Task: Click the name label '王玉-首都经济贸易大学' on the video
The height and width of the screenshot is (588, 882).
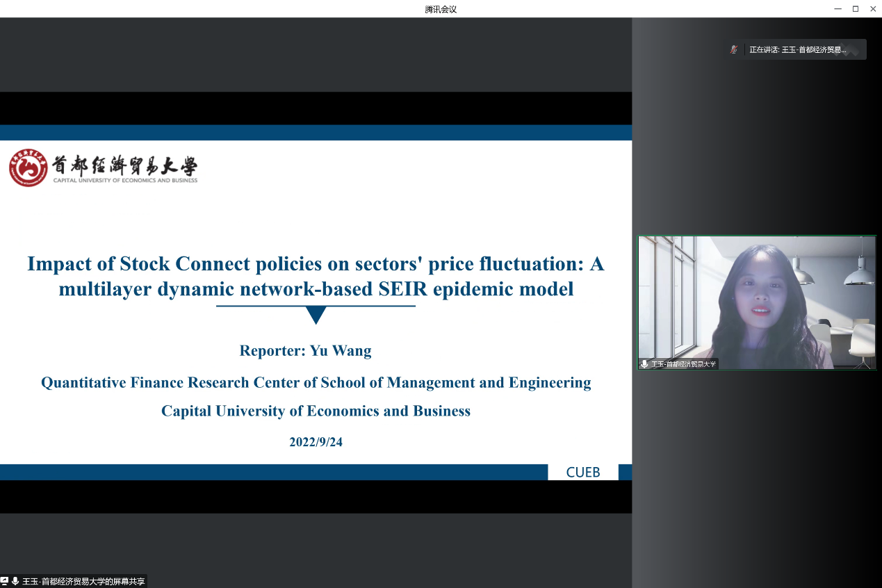Action: [683, 364]
